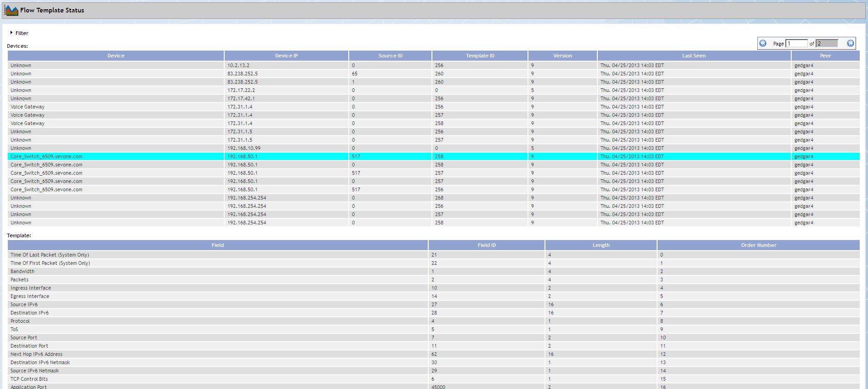Click the Packets field row
Viewport: 868px width, 389px height.
tap(434, 280)
